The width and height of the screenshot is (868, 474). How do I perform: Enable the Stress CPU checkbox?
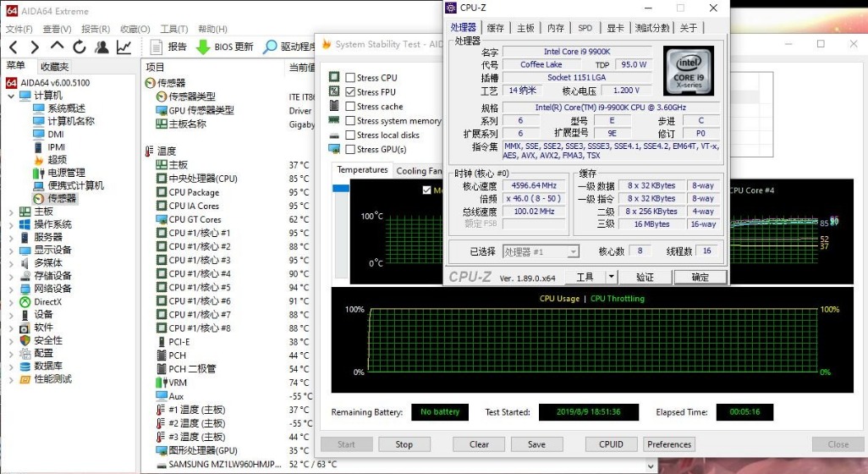[x=350, y=78]
